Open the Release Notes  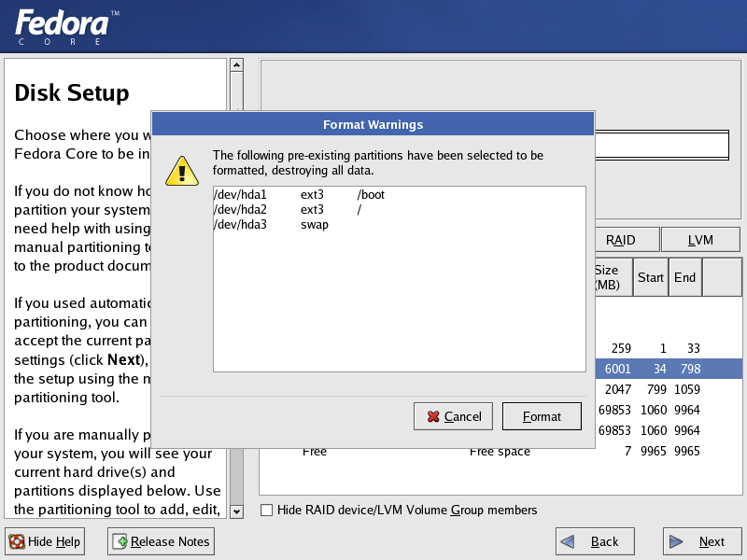[161, 541]
